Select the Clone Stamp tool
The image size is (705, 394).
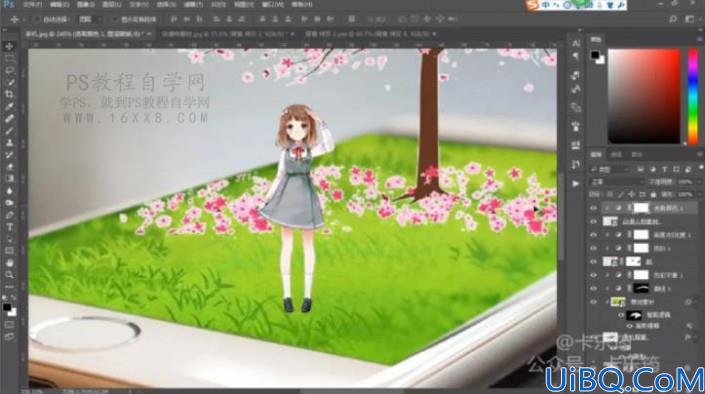(9, 143)
